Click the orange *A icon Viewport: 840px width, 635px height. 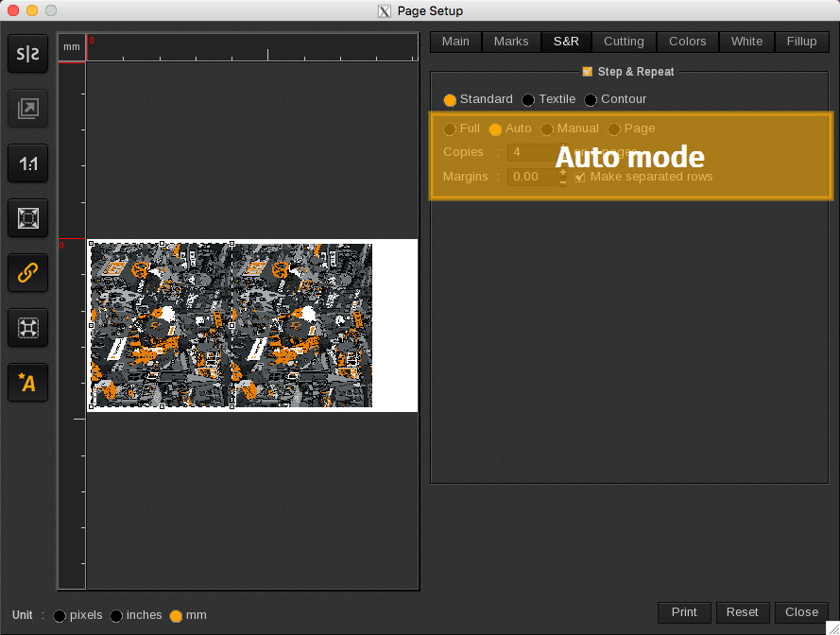(x=27, y=382)
